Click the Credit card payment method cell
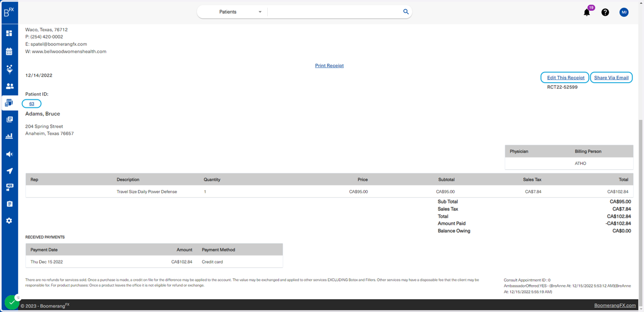Screen dimensions: 644x312 [x=212, y=262]
